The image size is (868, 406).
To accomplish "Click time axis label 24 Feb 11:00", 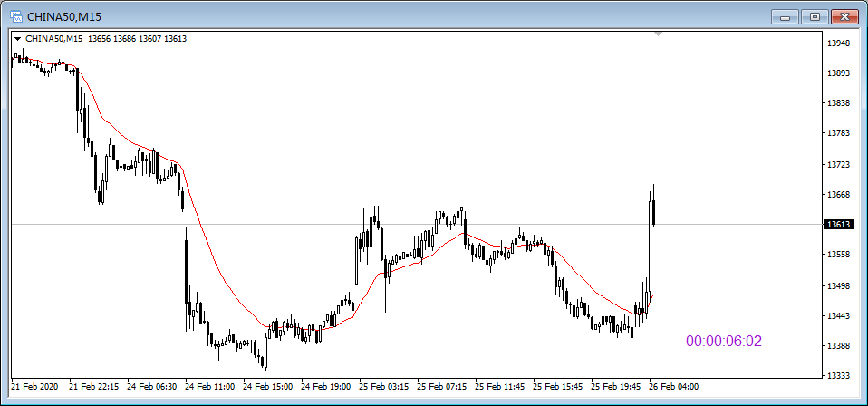I will tap(210, 386).
